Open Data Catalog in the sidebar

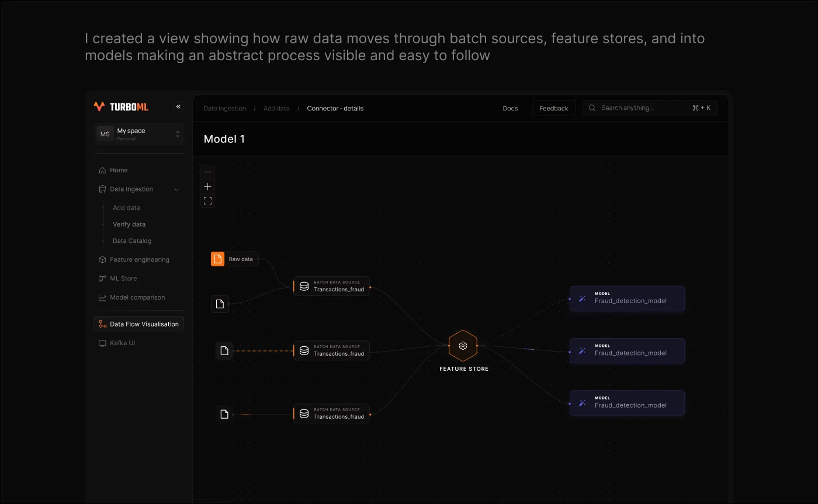tap(132, 241)
